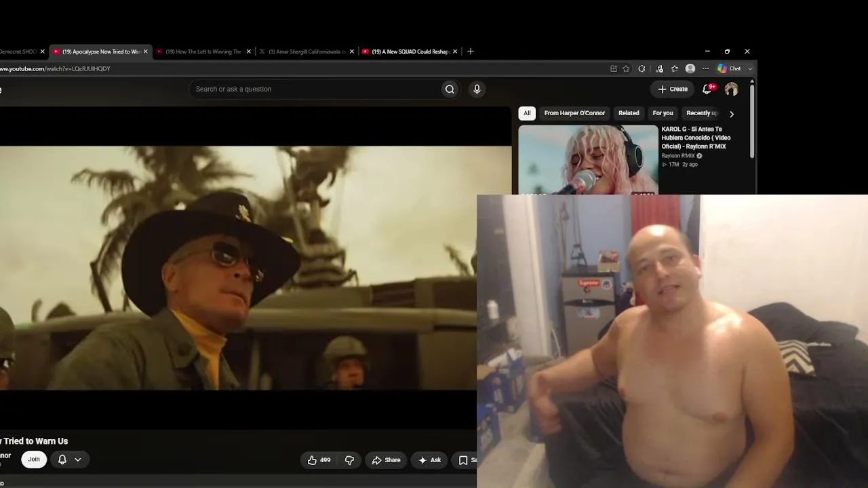Image resolution: width=868 pixels, height=488 pixels.
Task: Dislike the video with thumbs down
Action: [x=349, y=460]
